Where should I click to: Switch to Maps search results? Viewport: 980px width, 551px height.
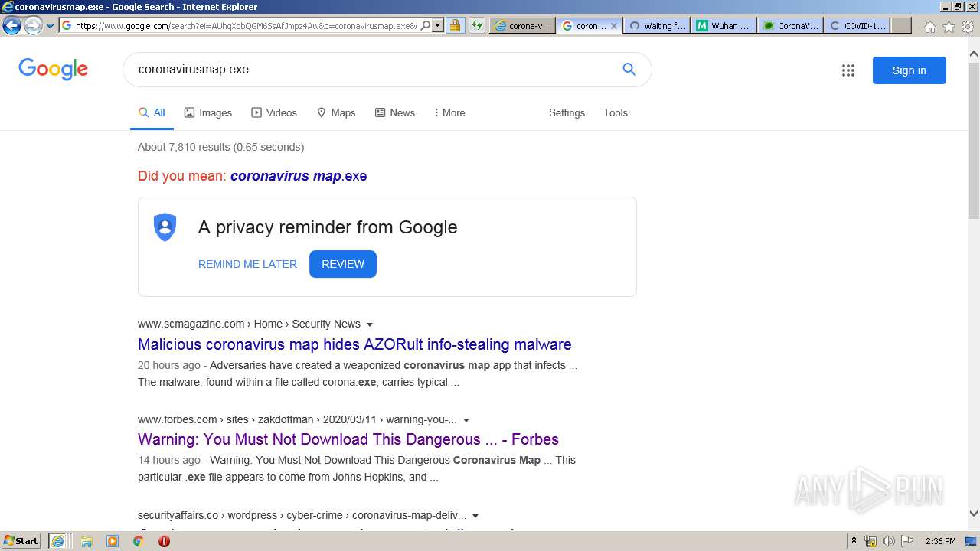point(336,112)
